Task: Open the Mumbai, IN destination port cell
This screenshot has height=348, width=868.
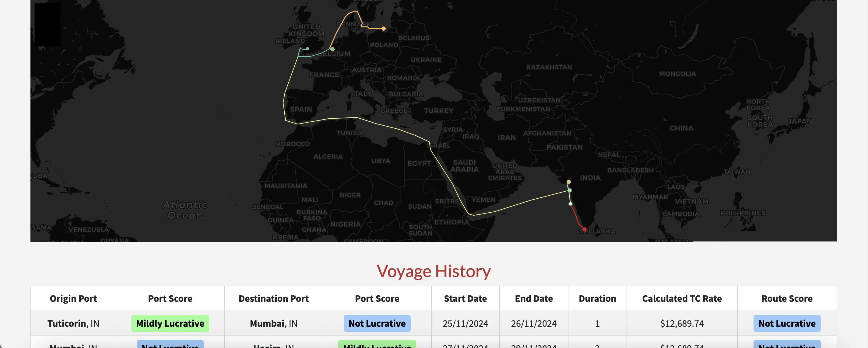Action: point(274,323)
